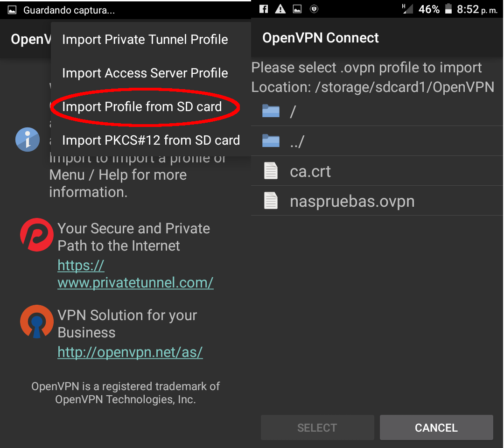Tap the Facebook notification icon in status bar
The image size is (504, 448).
(x=264, y=9)
